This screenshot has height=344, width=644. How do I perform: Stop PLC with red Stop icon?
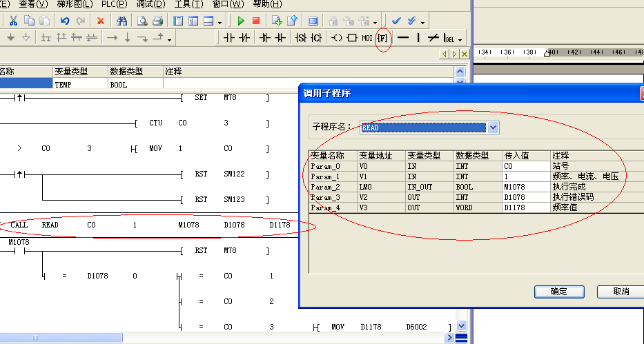tap(256, 21)
